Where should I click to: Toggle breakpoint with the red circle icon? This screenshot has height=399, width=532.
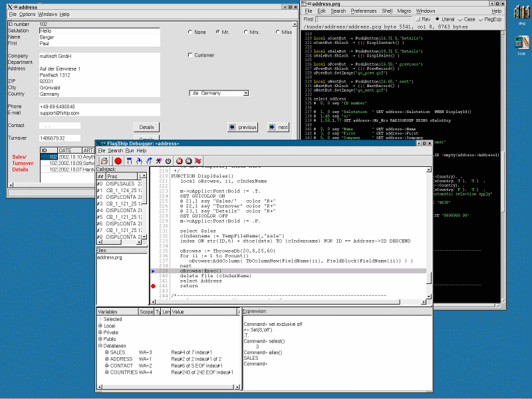tap(118, 161)
